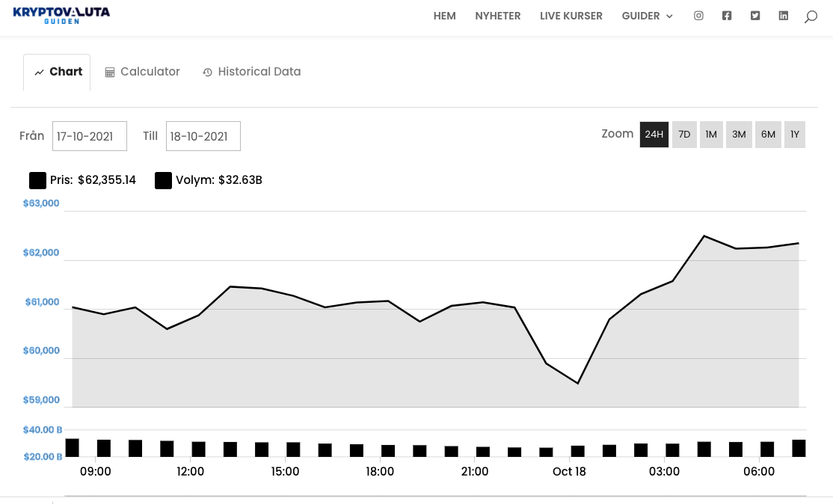
Task: Select the clock icon beside Historical Data
Action: tap(206, 72)
